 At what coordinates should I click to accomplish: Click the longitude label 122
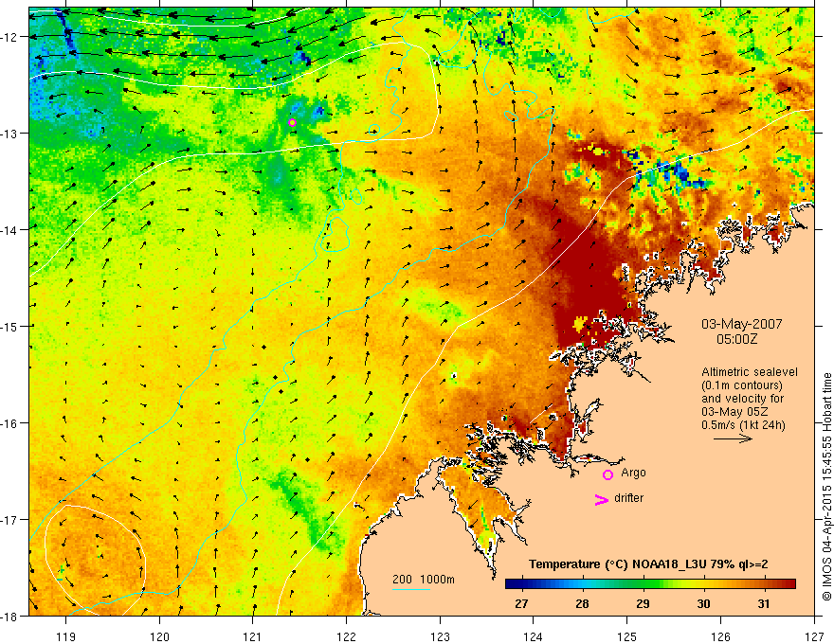pyautogui.click(x=346, y=636)
